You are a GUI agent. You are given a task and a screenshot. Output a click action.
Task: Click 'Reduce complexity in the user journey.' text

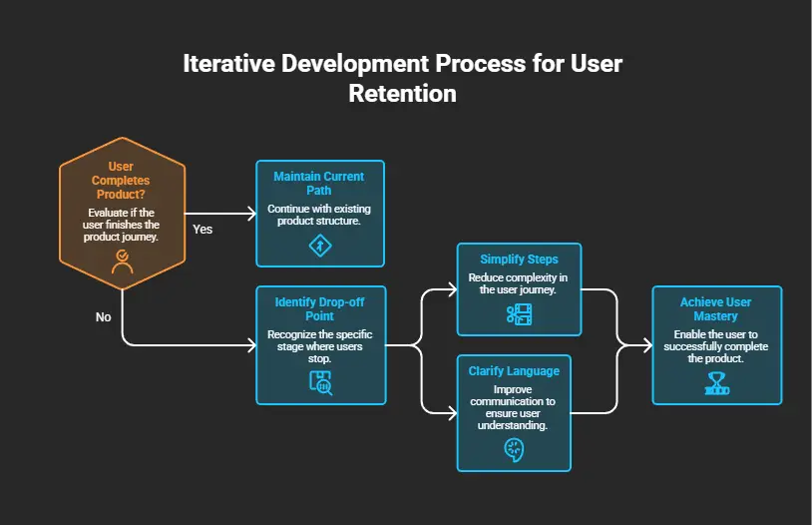[518, 283]
